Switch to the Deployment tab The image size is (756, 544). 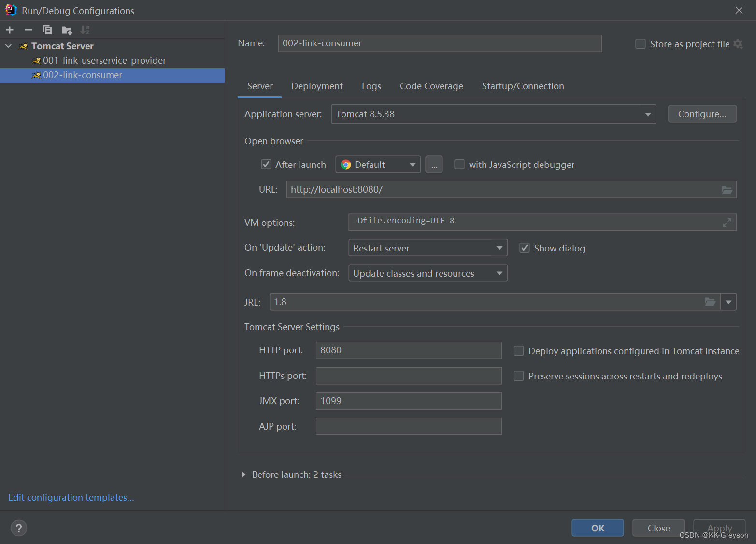click(x=317, y=86)
